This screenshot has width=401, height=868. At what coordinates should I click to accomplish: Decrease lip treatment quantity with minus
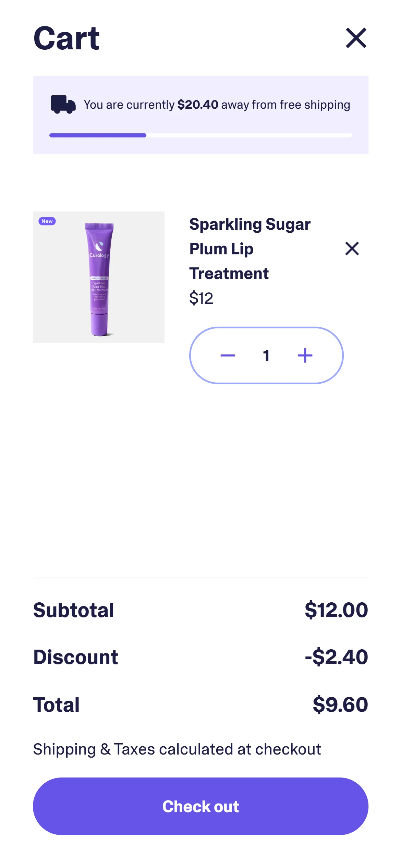click(228, 355)
